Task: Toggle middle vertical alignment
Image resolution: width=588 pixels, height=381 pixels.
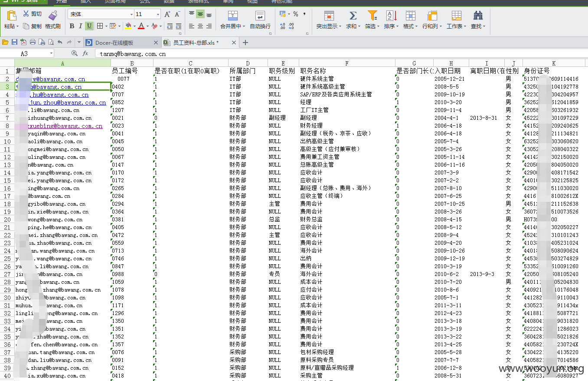Action: click(200, 14)
